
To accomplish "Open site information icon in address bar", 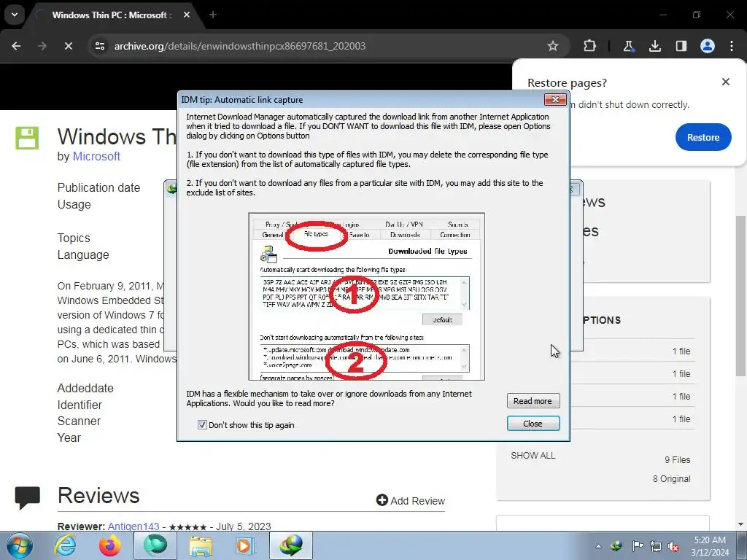I will click(x=99, y=46).
